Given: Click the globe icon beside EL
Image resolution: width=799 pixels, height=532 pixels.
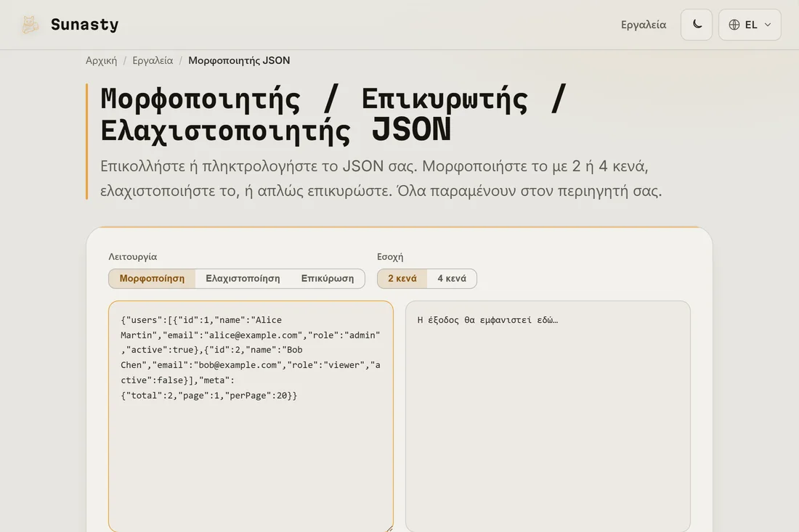Looking at the screenshot, I should click(734, 25).
